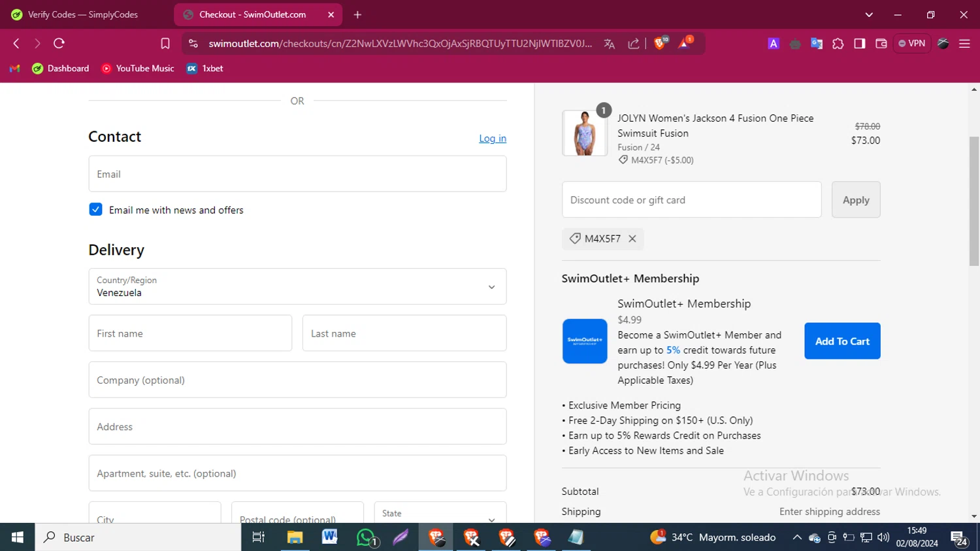Expand the Country/Region Venezuela dropdown

[x=297, y=286]
